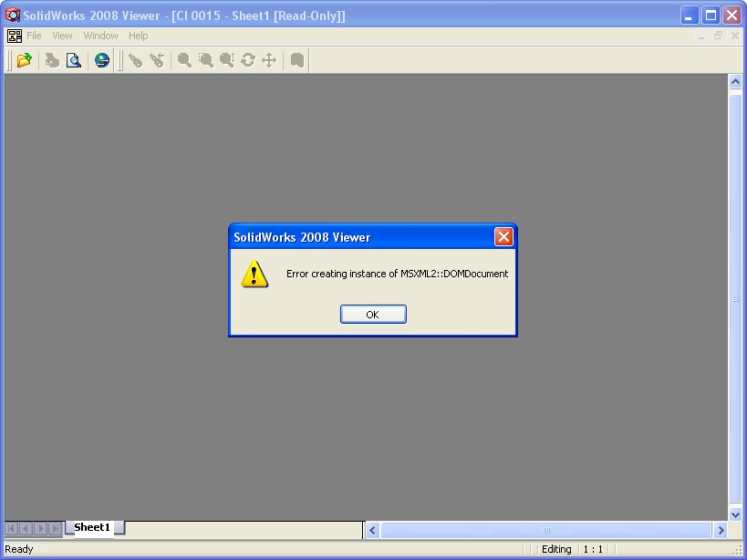Go to last sheet tab arrow
Image resolution: width=747 pixels, height=560 pixels.
[x=56, y=529]
